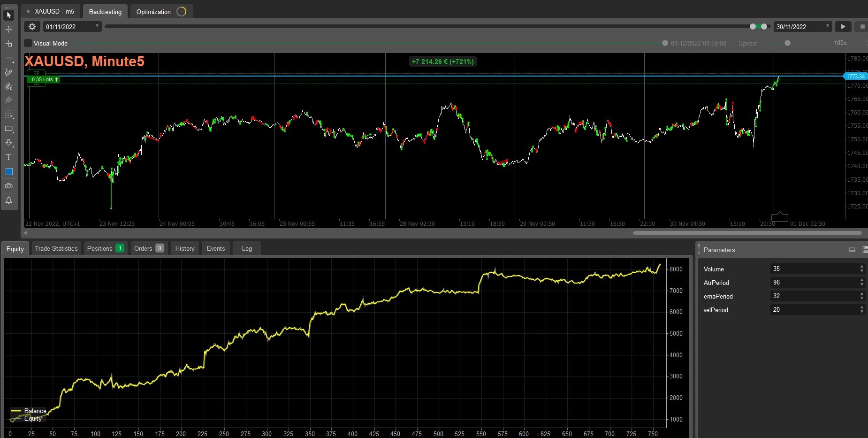
Task: Click the AtrPeriod stepper arrows
Action: point(861,282)
